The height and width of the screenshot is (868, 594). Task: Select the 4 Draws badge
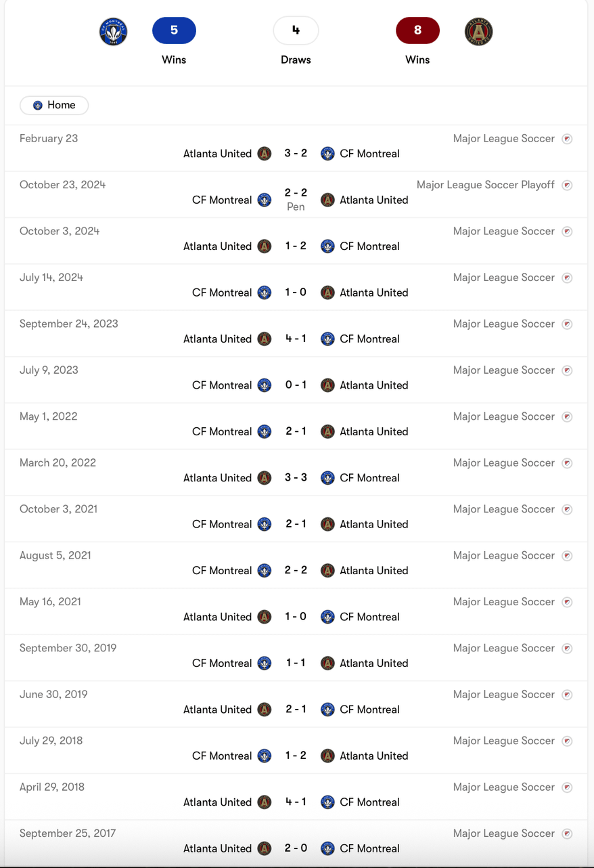click(x=296, y=30)
